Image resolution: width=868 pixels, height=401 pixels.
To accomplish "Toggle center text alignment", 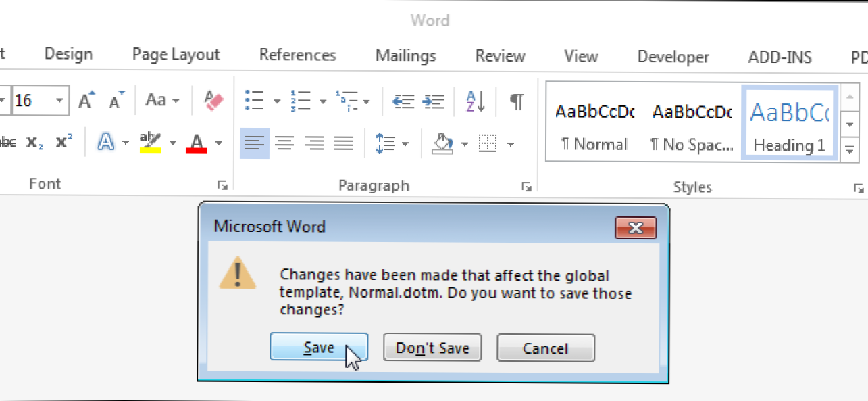I will 284,143.
